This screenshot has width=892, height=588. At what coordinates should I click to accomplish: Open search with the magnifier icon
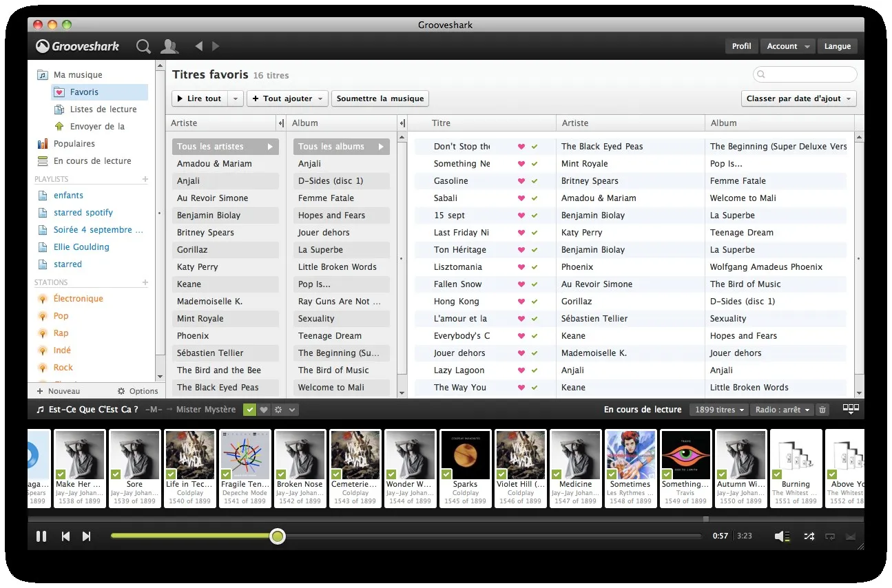click(143, 46)
